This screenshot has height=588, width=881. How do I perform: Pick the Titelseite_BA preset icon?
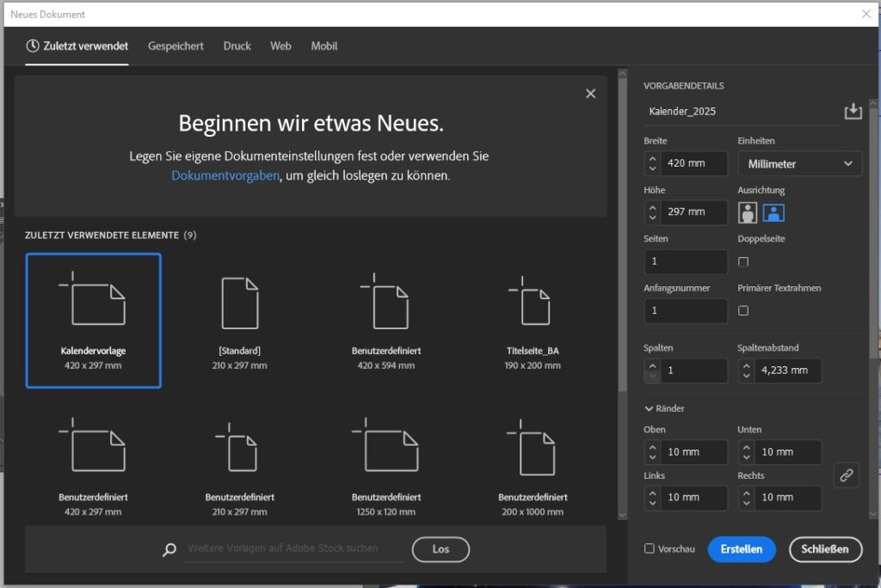coord(533,303)
